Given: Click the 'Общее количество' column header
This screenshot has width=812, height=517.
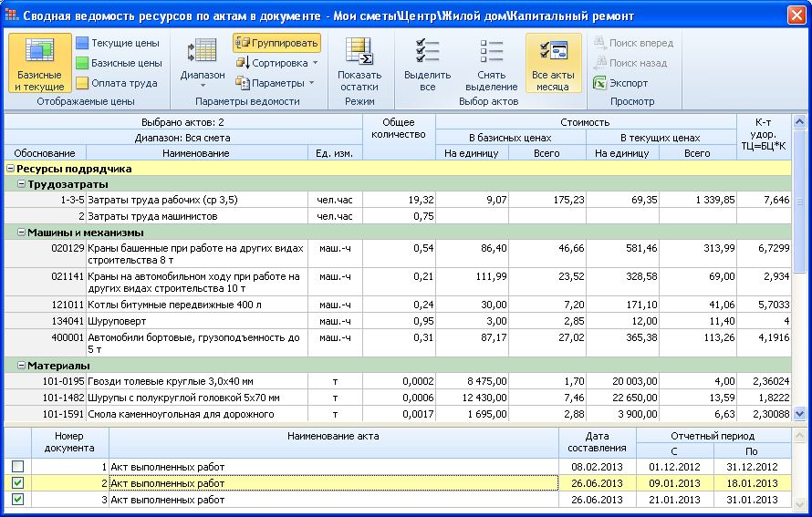Looking at the screenshot, I should (x=399, y=137).
